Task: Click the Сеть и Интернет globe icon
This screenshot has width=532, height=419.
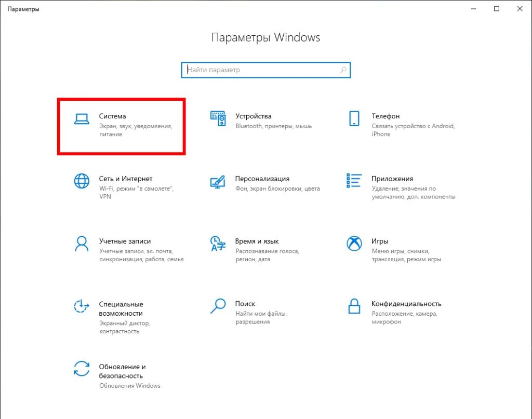Action: point(82,181)
